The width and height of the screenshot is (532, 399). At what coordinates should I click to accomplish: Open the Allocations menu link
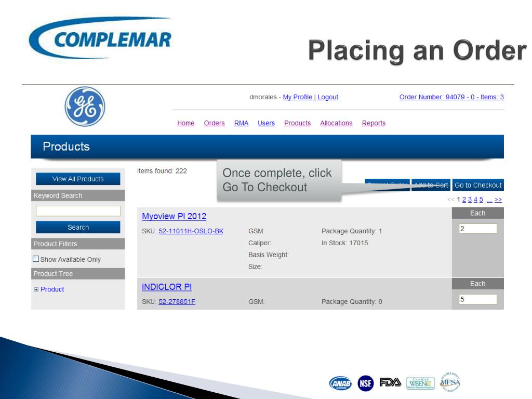pyautogui.click(x=336, y=123)
